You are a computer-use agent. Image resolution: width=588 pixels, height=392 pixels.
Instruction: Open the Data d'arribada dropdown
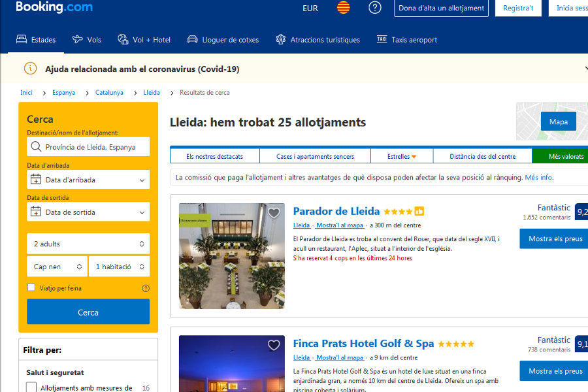[x=88, y=179]
